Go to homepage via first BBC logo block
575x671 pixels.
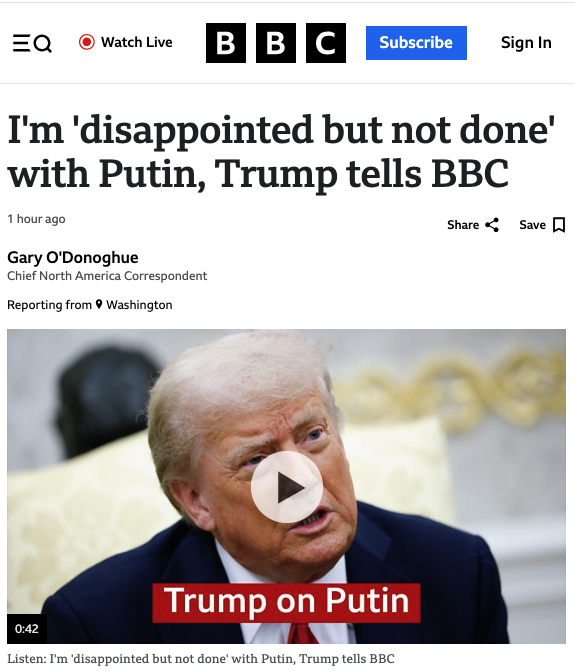pos(226,43)
